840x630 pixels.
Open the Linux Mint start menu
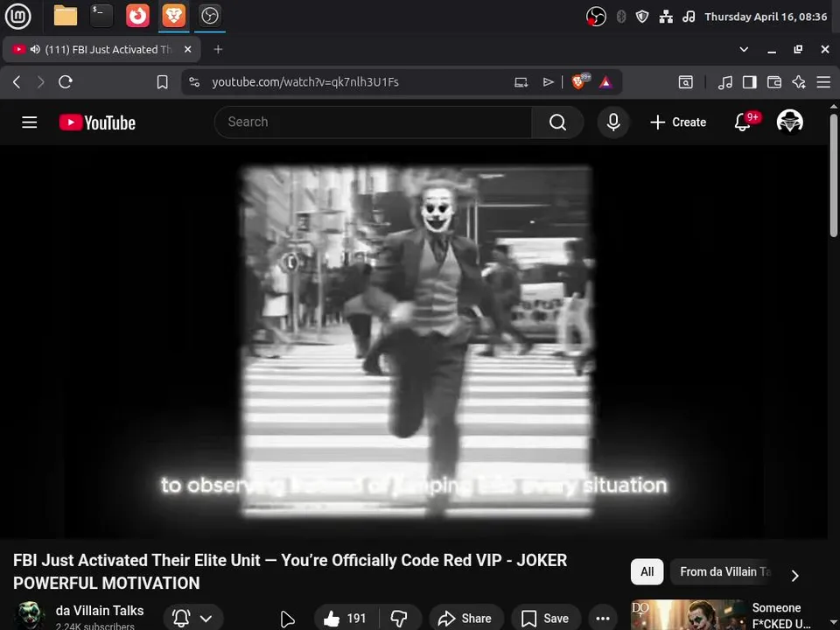[17, 16]
